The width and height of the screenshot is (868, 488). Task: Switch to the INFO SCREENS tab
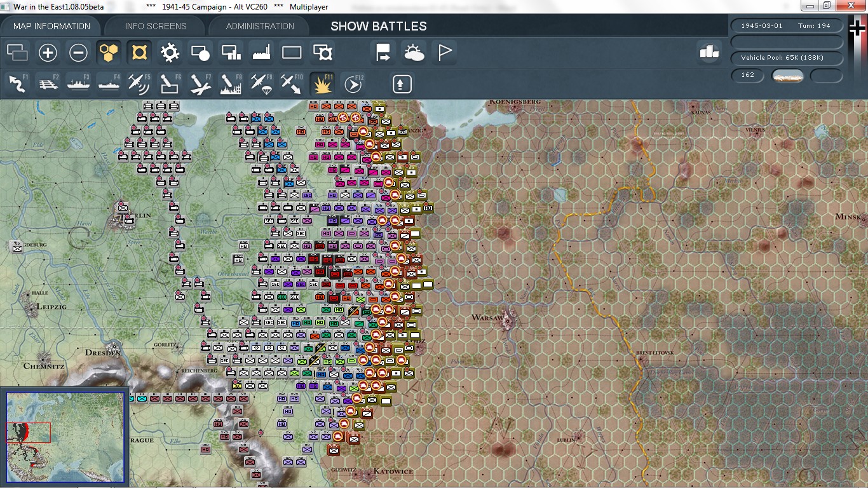[156, 26]
